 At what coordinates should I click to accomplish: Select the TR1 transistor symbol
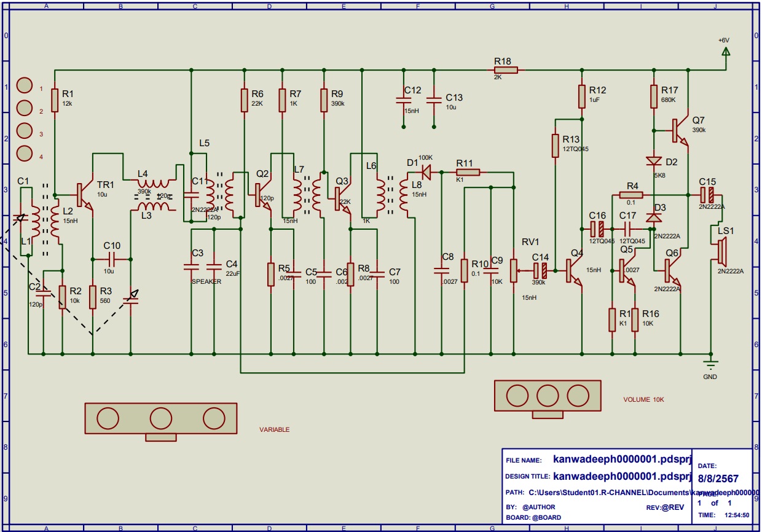pos(84,195)
